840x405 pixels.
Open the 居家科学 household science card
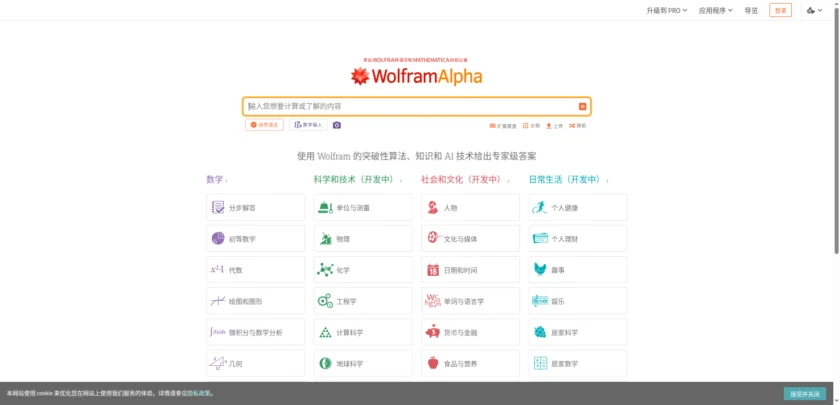click(578, 332)
